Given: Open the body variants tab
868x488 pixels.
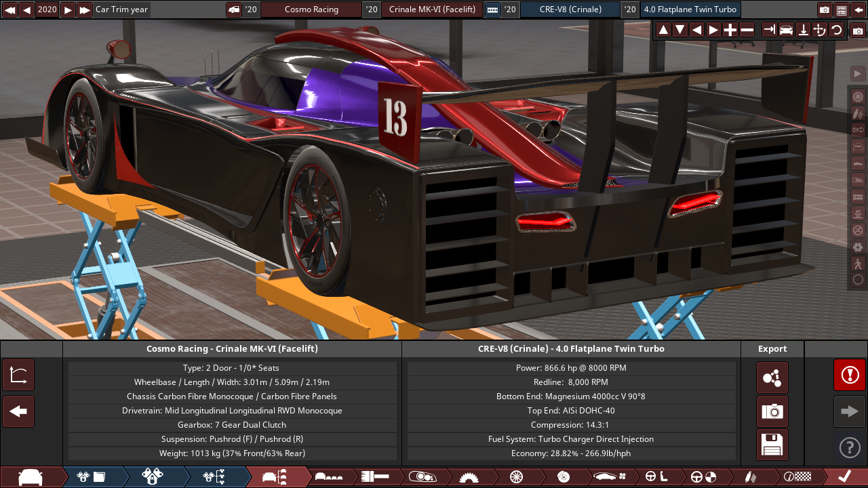Looking at the screenshot, I should tap(329, 476).
